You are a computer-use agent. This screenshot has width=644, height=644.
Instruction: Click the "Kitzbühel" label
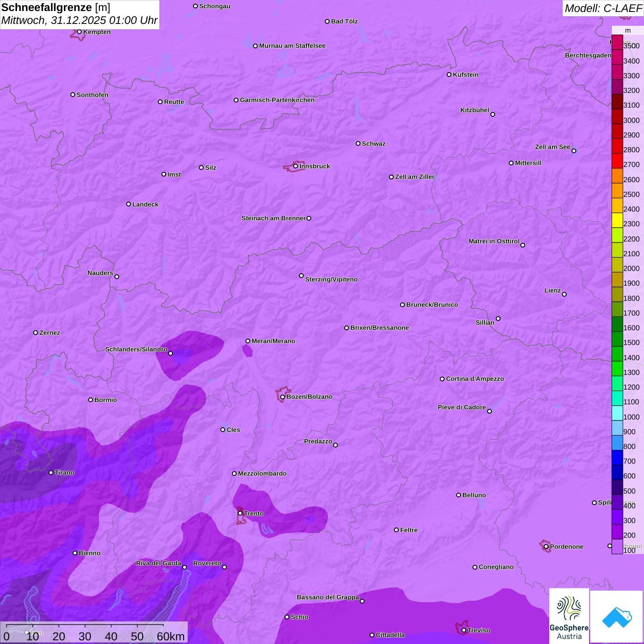[475, 110]
